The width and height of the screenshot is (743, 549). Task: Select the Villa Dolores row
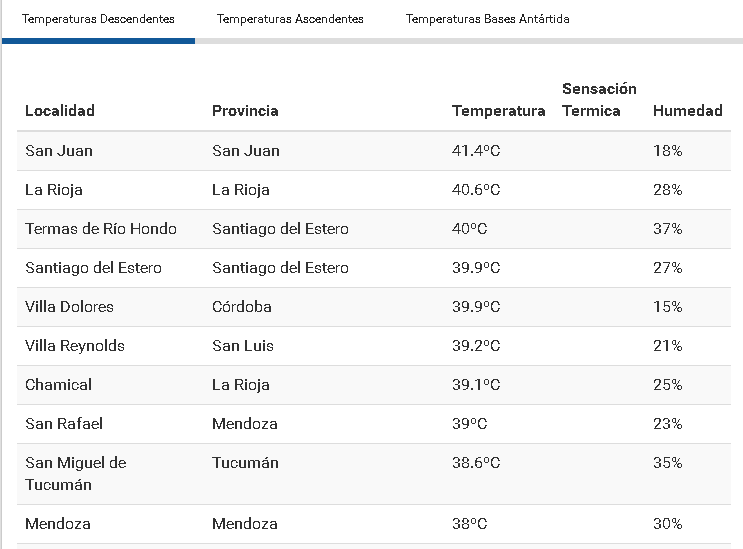(70, 307)
